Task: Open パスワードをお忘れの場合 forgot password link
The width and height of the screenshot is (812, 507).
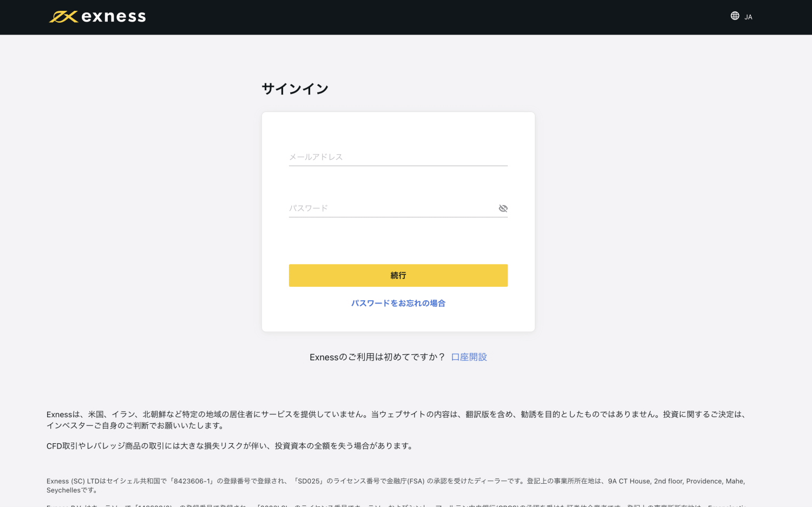Action: click(398, 304)
